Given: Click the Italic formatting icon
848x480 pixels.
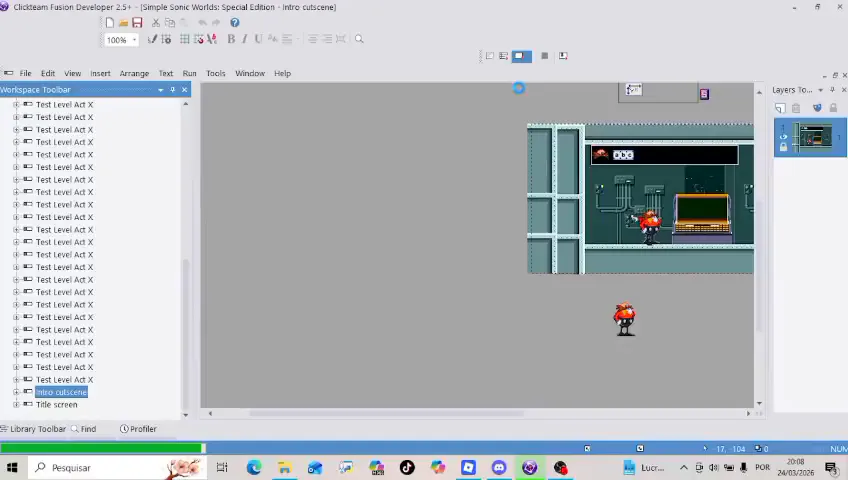Looking at the screenshot, I should click(x=244, y=39).
